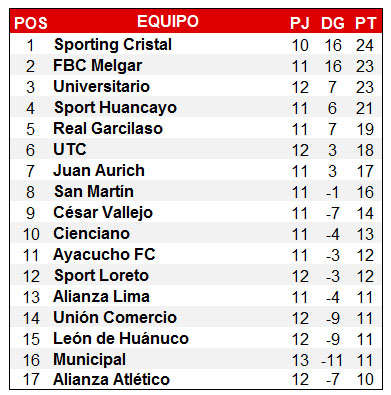Click Municipal's goal difference of -11
Image resolution: width=391 pixels, height=395 pixels.
pyautogui.click(x=332, y=360)
